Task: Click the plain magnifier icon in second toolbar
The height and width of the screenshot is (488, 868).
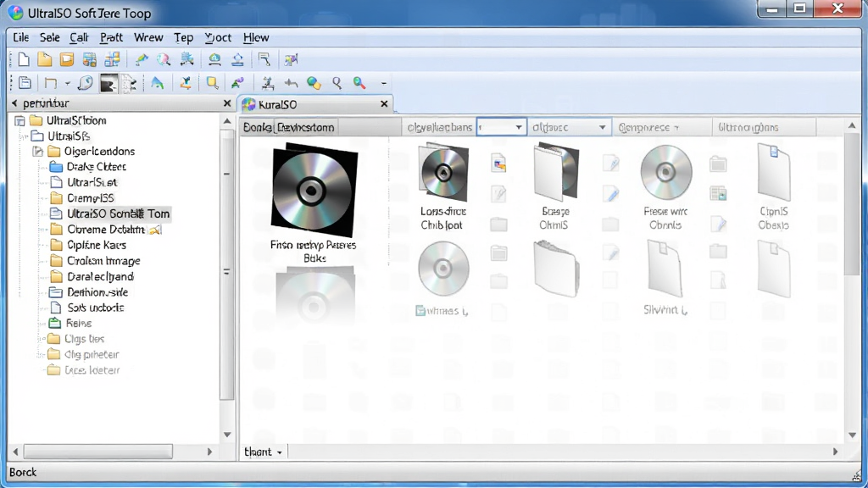Action: point(337,83)
